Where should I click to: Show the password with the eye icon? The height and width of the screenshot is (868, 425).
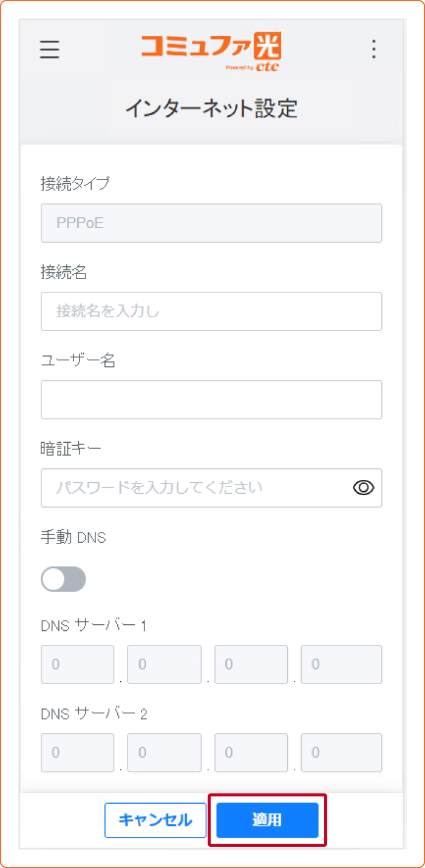pyautogui.click(x=362, y=488)
